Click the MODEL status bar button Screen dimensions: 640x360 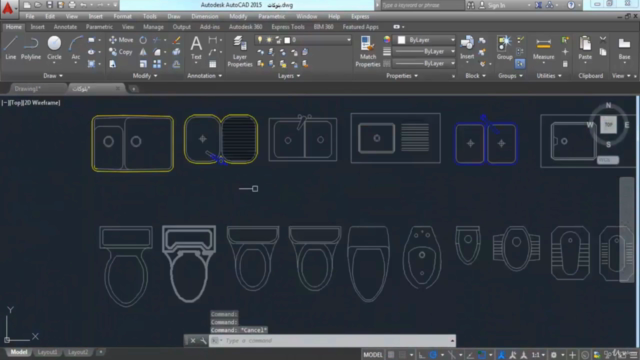click(x=373, y=355)
